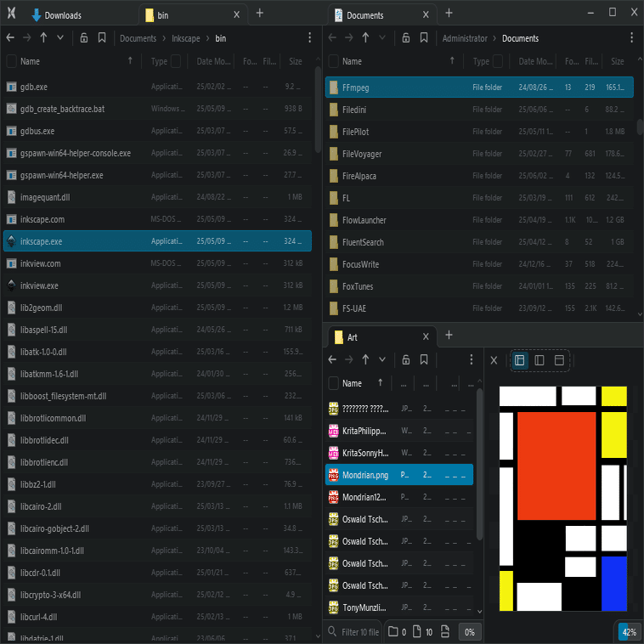Add a new tab next to bin tab
Viewport: 644px width, 644px height.
[260, 13]
